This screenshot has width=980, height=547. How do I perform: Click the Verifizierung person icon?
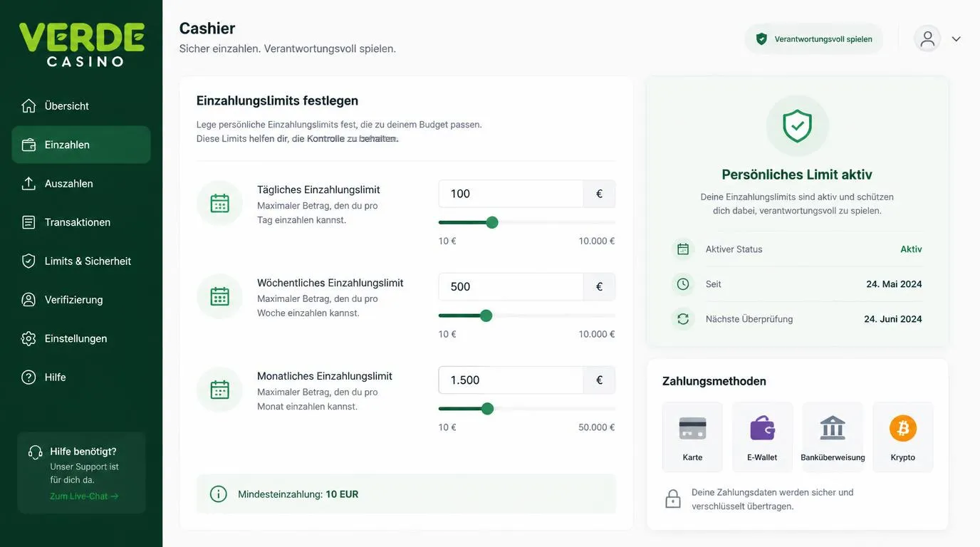[28, 300]
